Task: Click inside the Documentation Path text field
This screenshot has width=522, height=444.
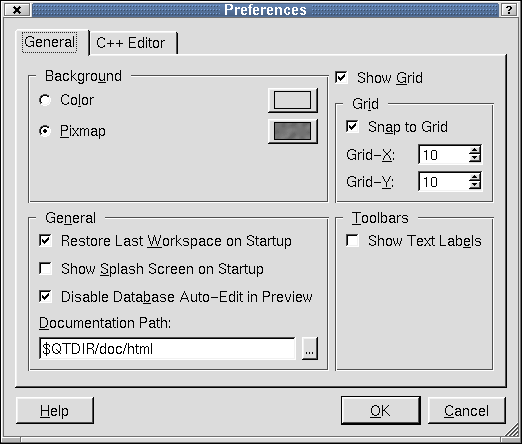Action: 167,348
